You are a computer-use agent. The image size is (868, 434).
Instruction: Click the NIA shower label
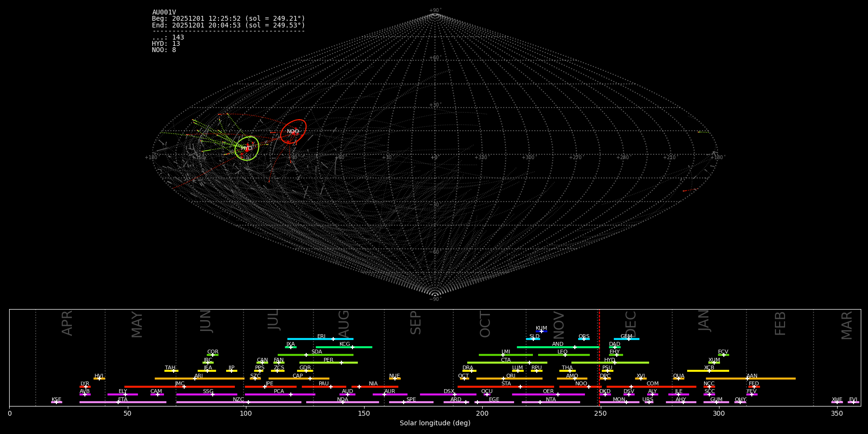click(x=373, y=384)
